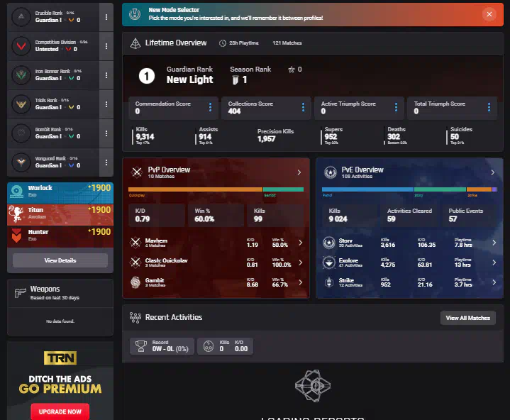510x420 pixels.
Task: Click the Weapons pistol icon
Action: [20, 293]
